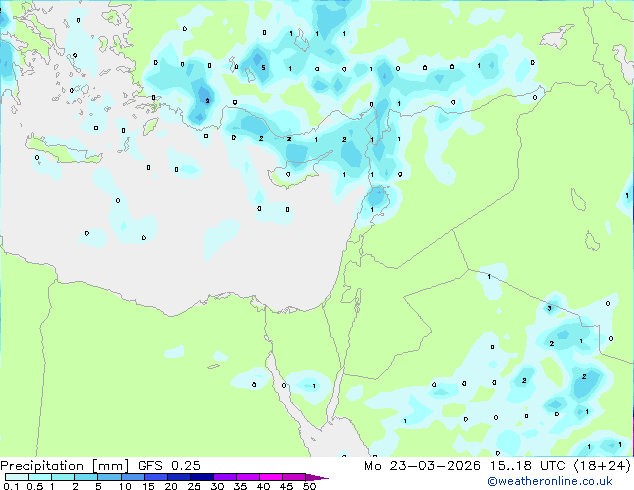Click the legend scale value "40"

click(263, 486)
